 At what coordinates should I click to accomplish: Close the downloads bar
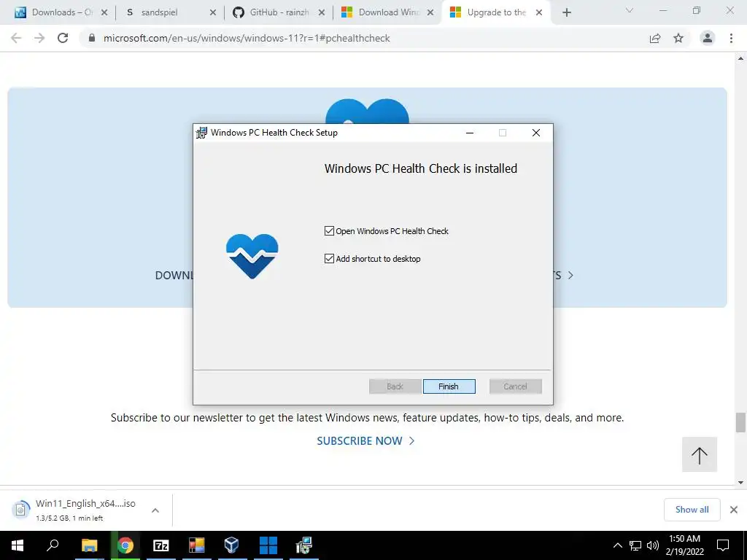pyautogui.click(x=734, y=510)
